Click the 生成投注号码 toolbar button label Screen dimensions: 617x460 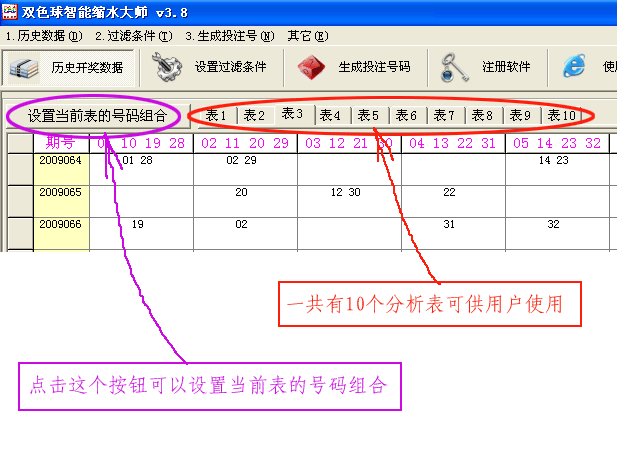pyautogui.click(x=374, y=67)
